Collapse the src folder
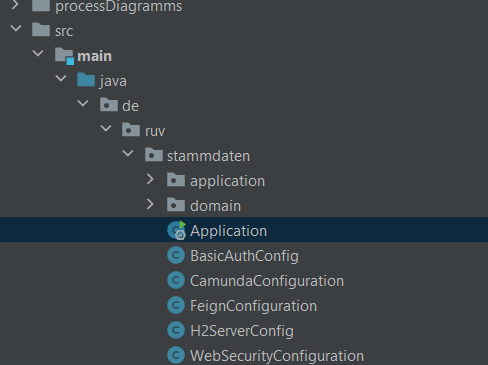Viewport: 488px width, 365px height. [x=16, y=28]
